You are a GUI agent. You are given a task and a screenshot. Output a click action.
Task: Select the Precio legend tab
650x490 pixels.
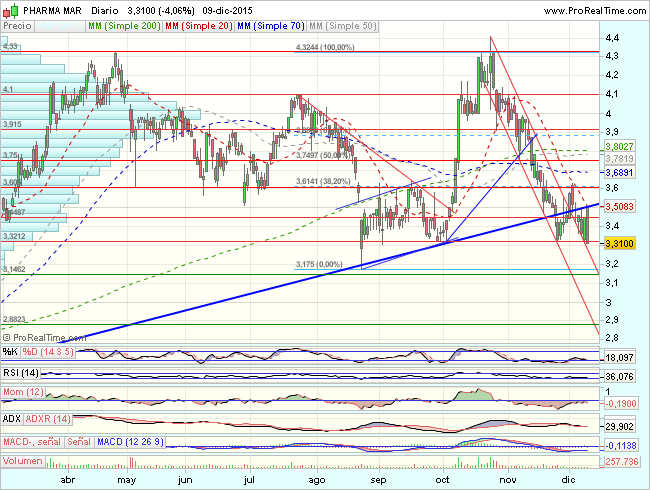17,26
